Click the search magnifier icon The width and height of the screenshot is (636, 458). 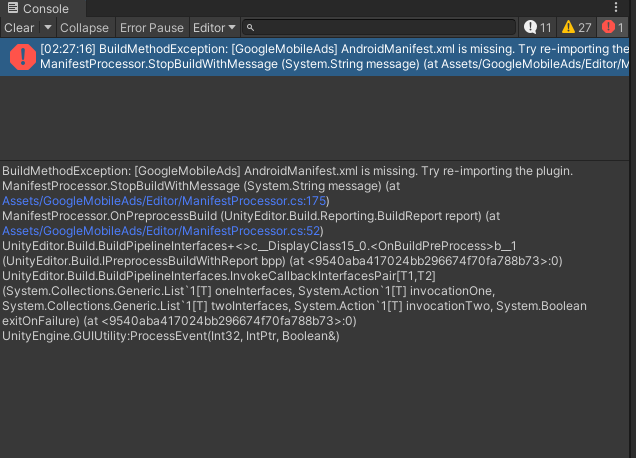coord(250,28)
